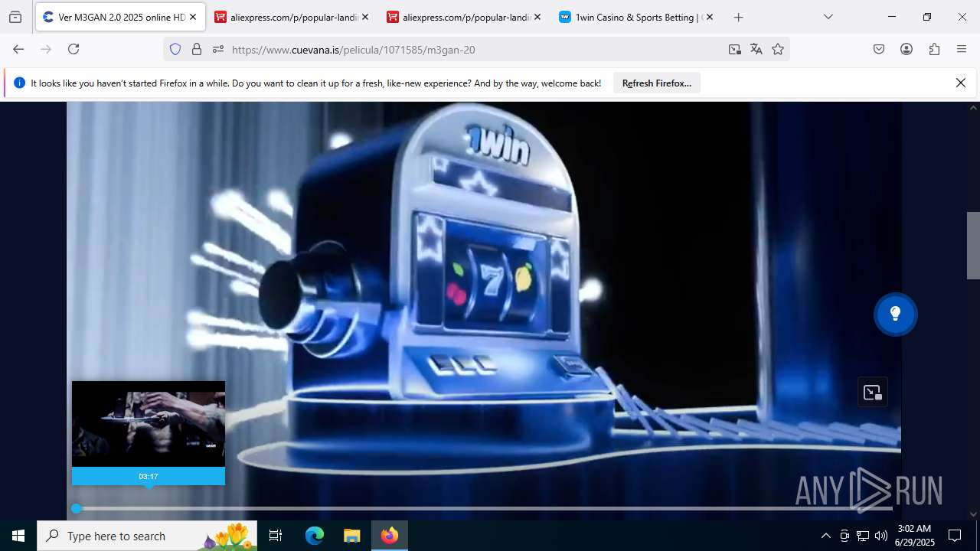Close the Ver M3GAN 2.0 tab
980x551 pixels.
click(193, 17)
